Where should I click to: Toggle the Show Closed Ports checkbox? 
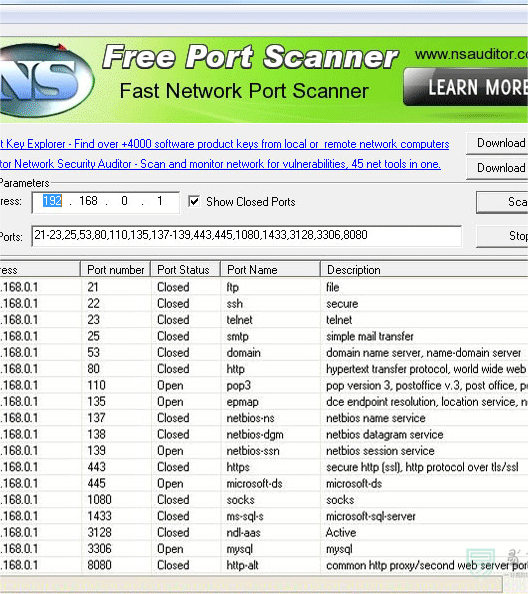(194, 201)
